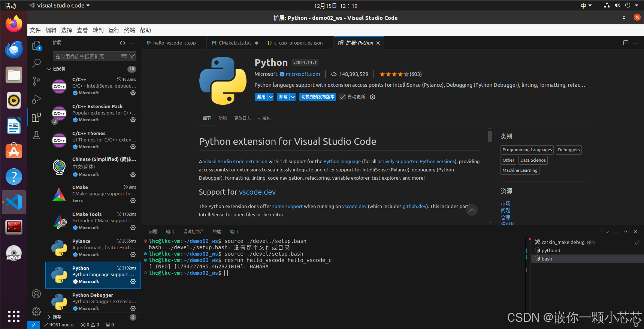Open gear settings for Pylance extension
Screen dimensions: 644x329
(133, 255)
